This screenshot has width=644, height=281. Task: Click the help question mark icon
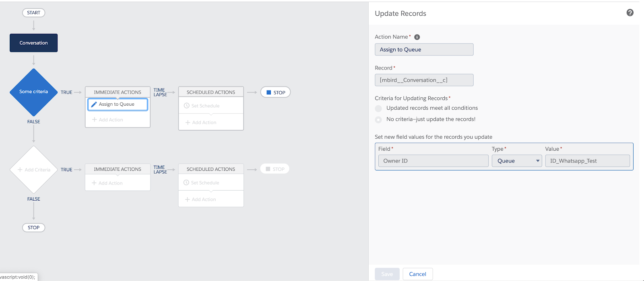630,13
